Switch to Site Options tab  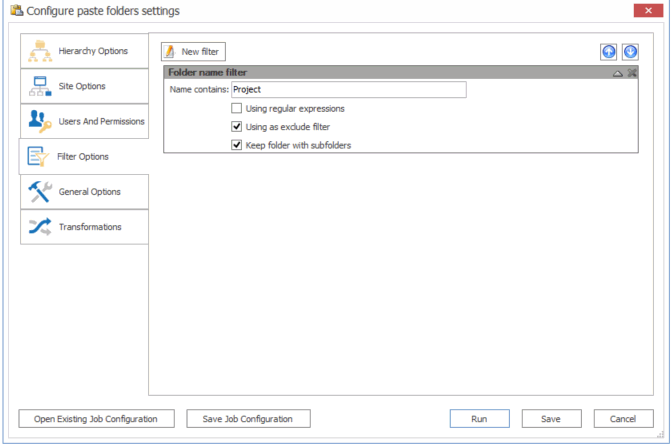click(84, 86)
